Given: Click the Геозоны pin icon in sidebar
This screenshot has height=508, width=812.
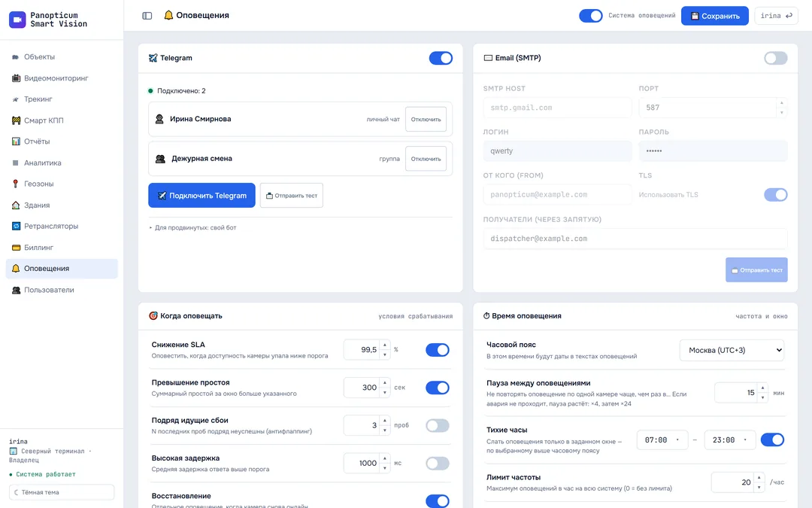Looking at the screenshot, I should tap(16, 184).
